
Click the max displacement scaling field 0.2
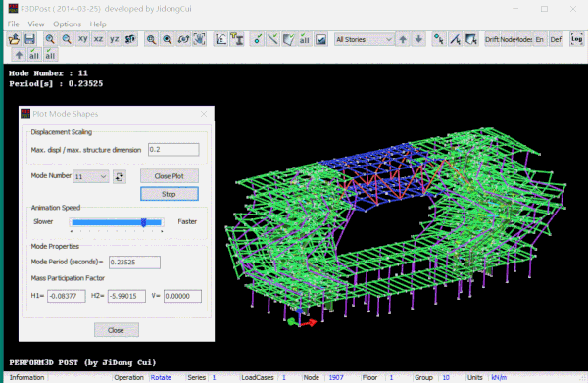point(173,150)
